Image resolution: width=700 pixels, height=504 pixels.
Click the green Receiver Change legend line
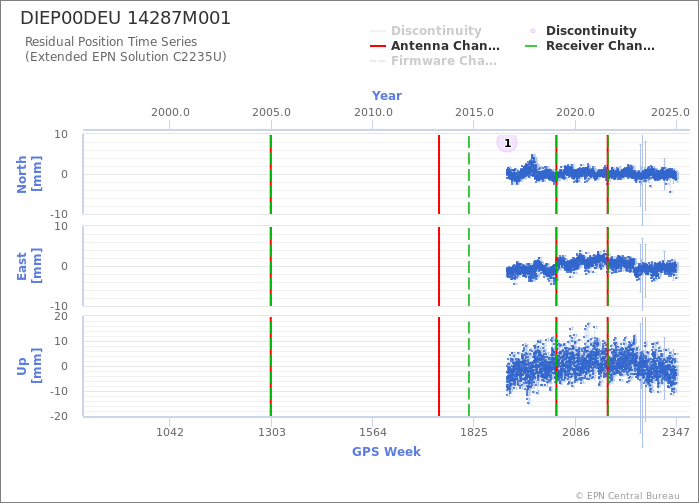(x=531, y=46)
